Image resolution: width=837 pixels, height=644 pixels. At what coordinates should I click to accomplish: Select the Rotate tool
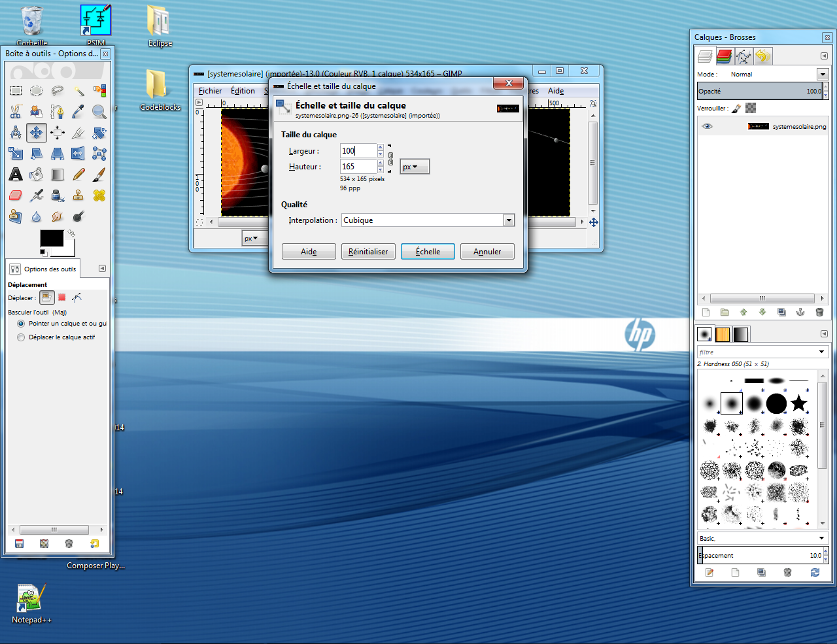pos(99,133)
